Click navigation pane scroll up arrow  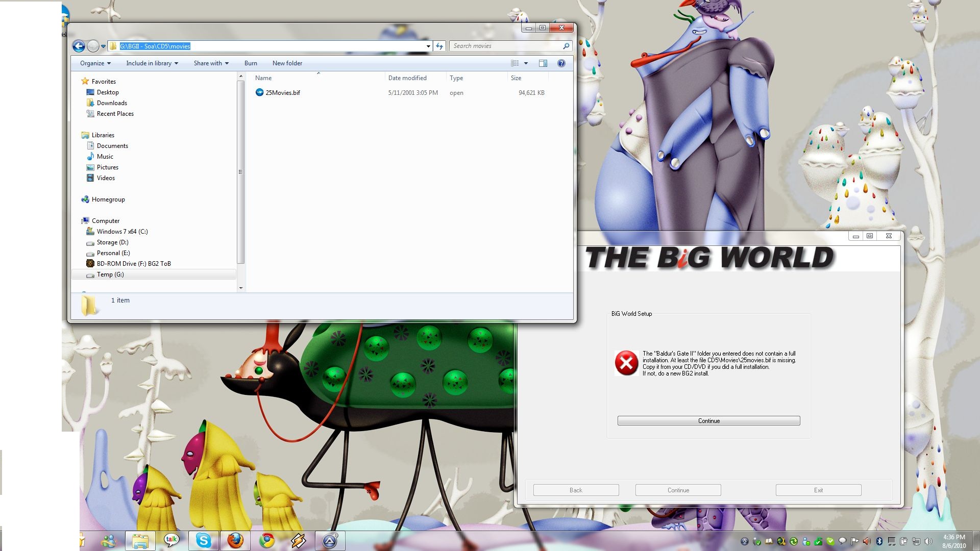click(x=241, y=77)
